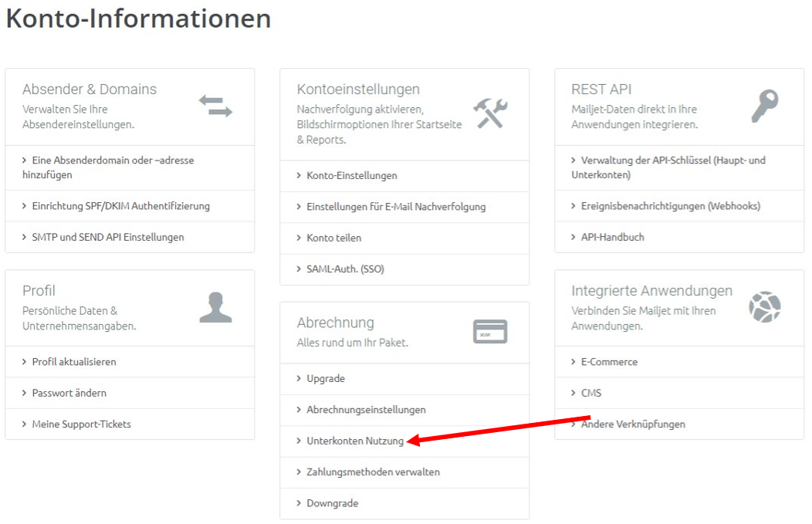
Task: Click the Profil person icon
Action: tap(215, 307)
